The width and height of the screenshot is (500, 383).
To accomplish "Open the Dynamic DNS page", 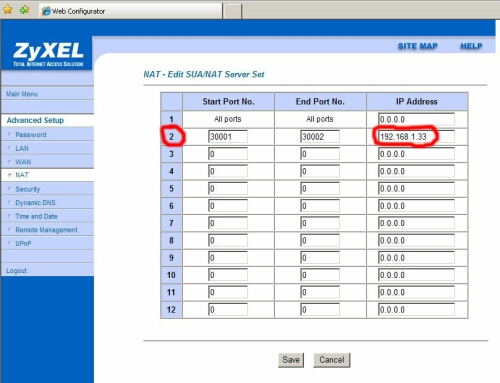I will [35, 203].
